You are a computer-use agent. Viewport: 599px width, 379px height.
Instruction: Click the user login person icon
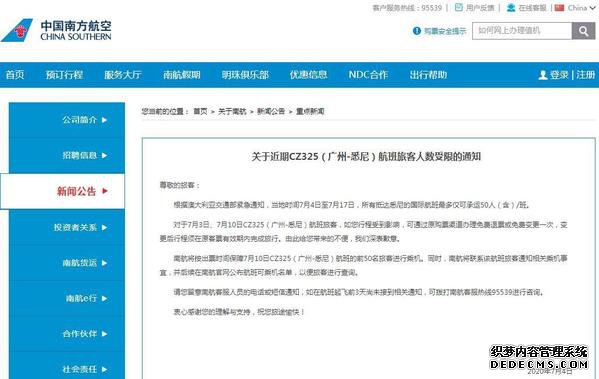click(542, 75)
